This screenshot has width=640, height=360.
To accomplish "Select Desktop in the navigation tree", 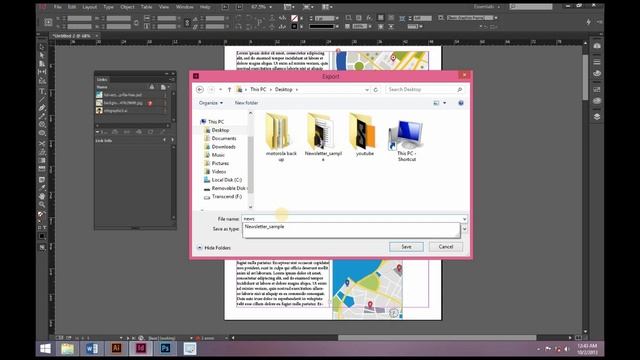I will click(220, 130).
